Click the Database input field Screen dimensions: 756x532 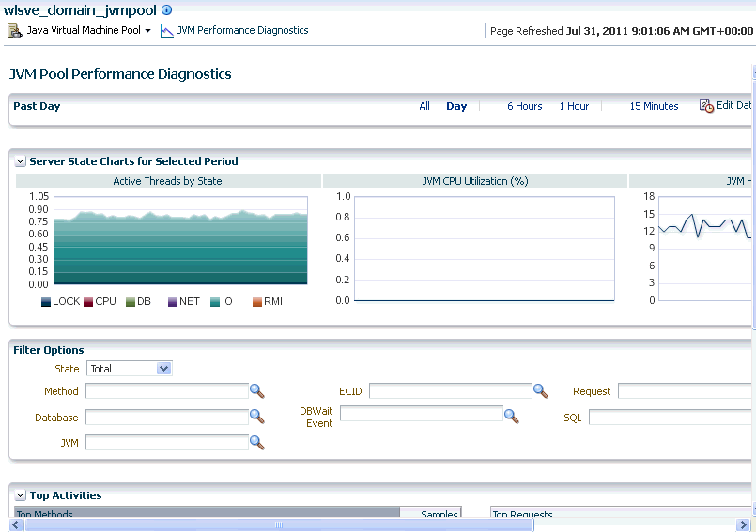(x=167, y=417)
